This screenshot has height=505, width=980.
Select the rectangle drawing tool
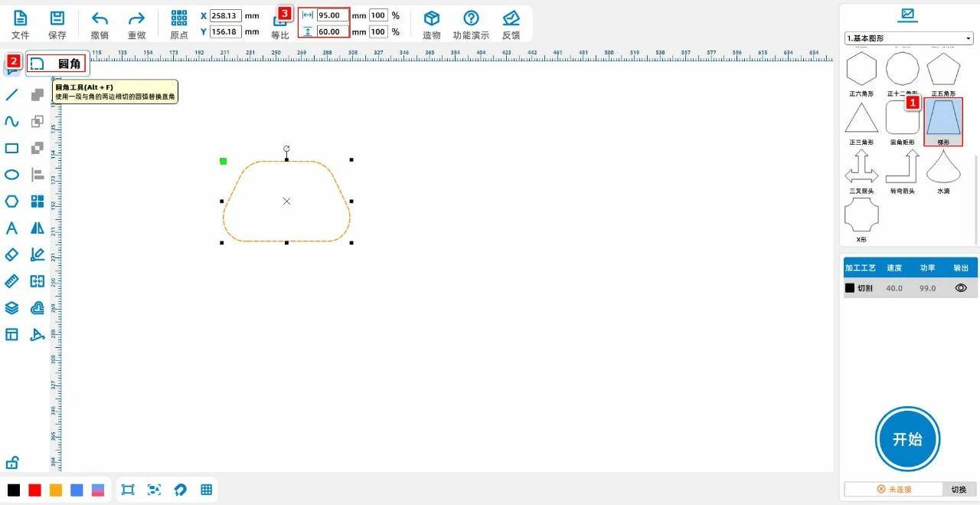tap(11, 149)
